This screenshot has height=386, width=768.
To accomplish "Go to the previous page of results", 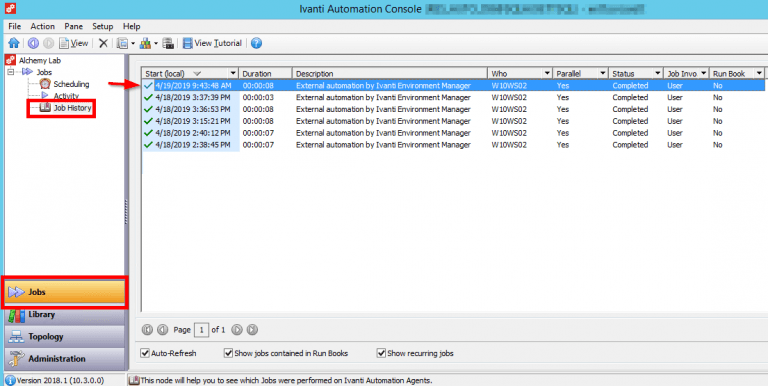I will tap(163, 330).
